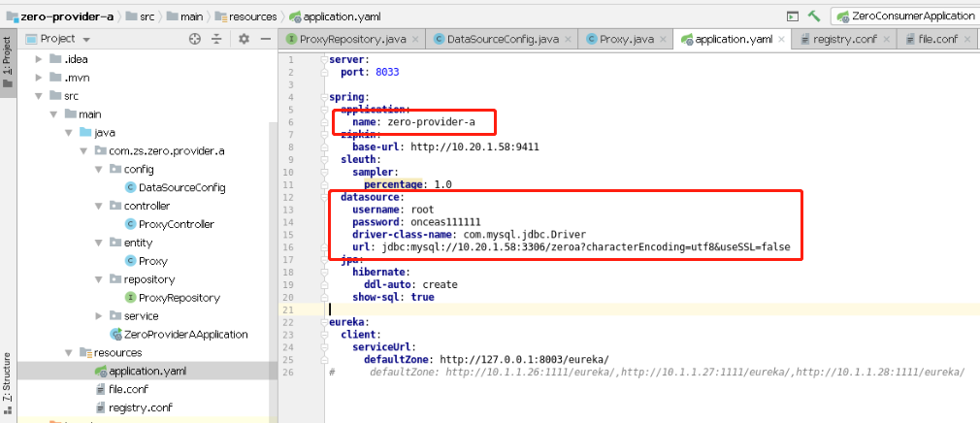Expand the .mvn folder
The height and width of the screenshot is (423, 980).
(39, 79)
